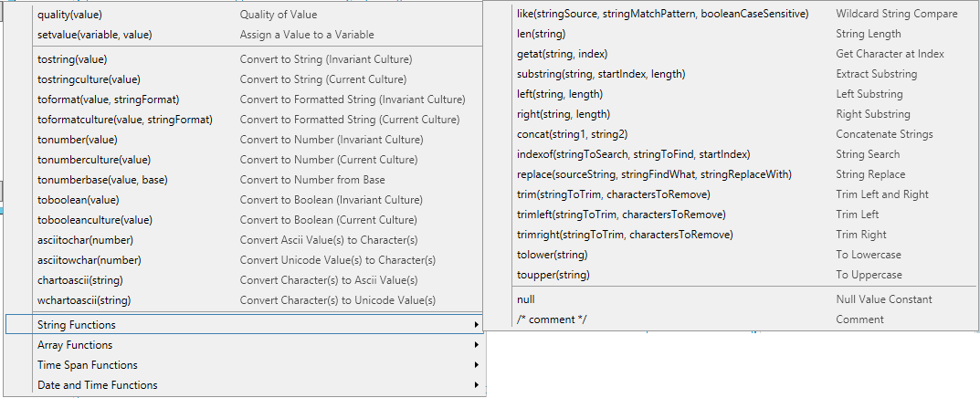
Task: Choose setvalue(variable, value) entry
Action: click(x=94, y=35)
